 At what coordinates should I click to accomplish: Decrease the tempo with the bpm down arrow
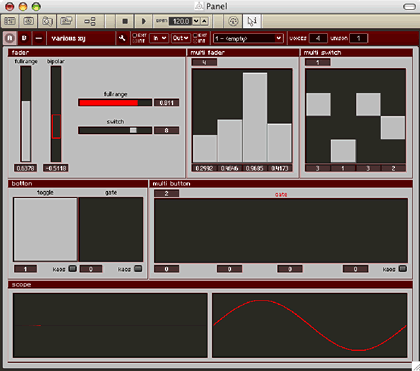(196, 21)
